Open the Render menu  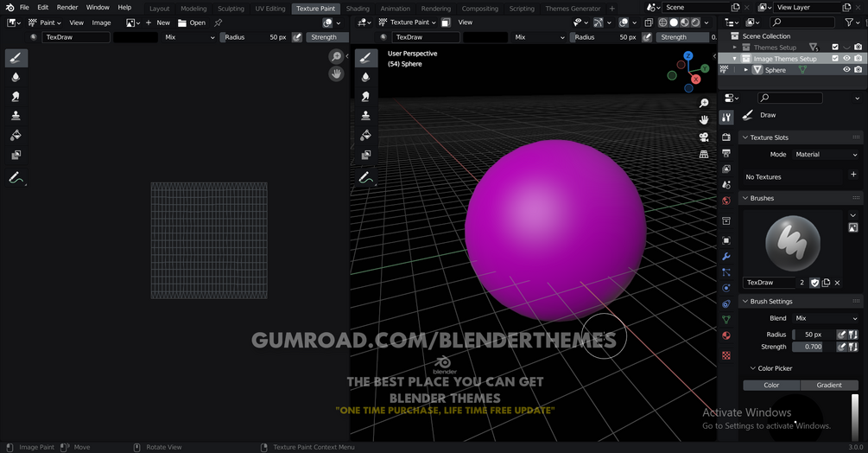(67, 7)
